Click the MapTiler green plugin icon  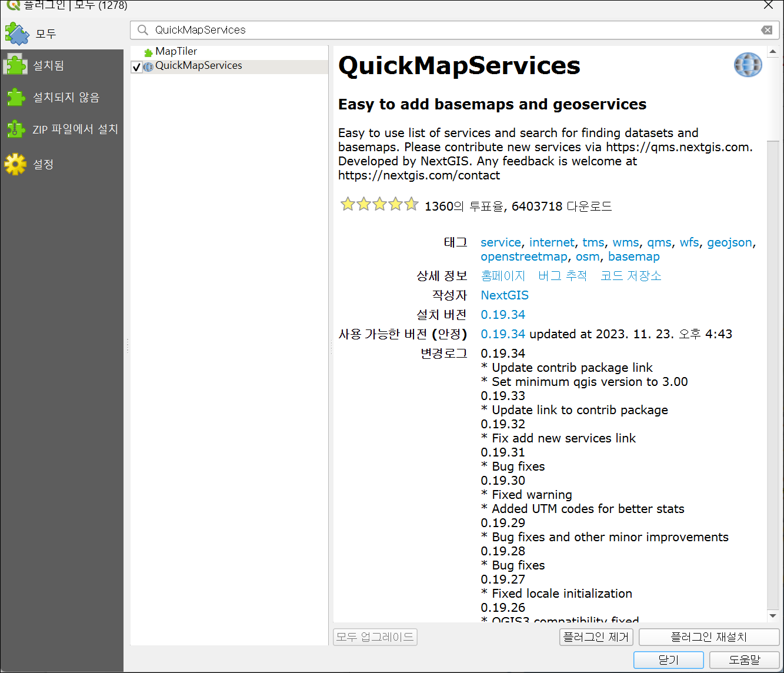coord(148,52)
